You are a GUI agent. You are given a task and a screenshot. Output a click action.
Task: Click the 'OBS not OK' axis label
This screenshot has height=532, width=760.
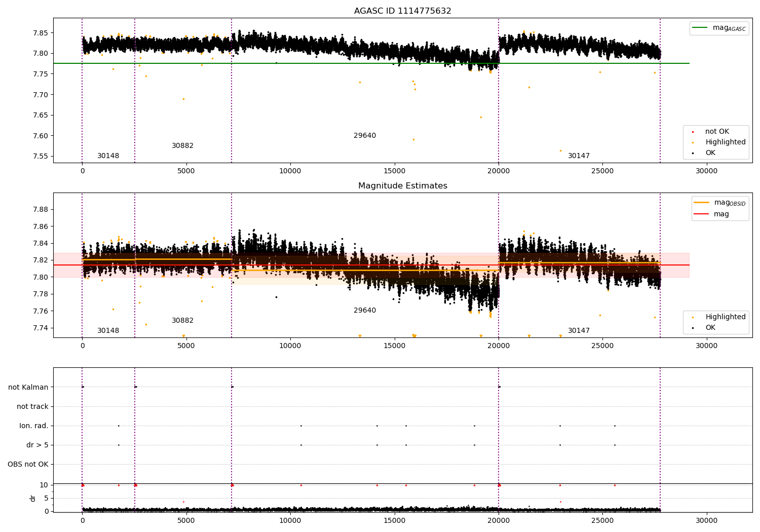28,465
